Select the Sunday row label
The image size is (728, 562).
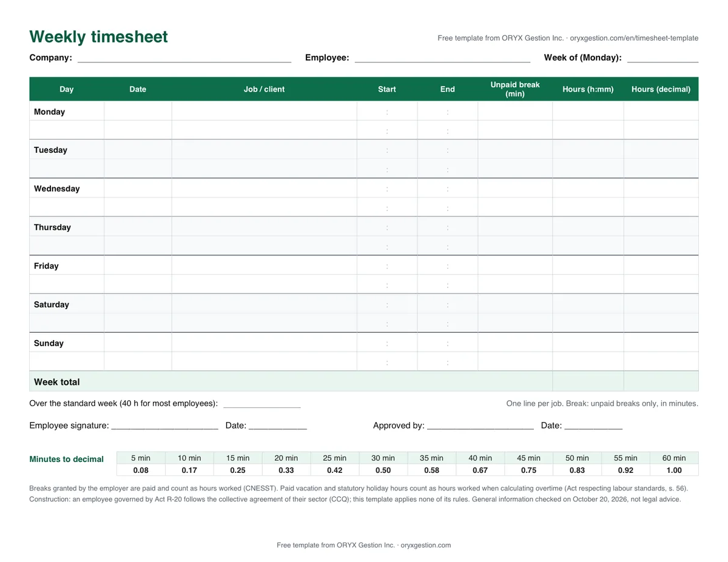coord(49,343)
